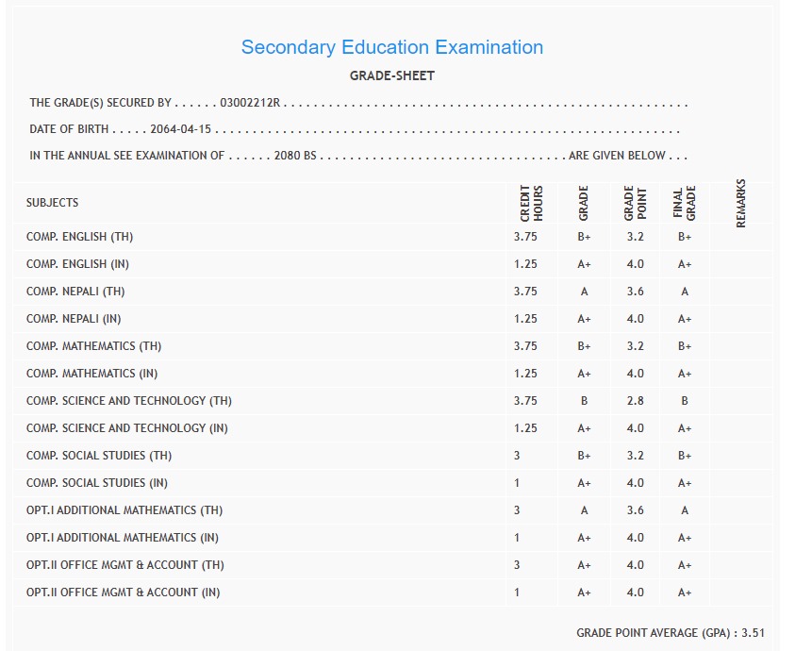
Task: Click OPT.I ADDITIONAL MATHEMATICS (TH) subject
Action: point(124,510)
